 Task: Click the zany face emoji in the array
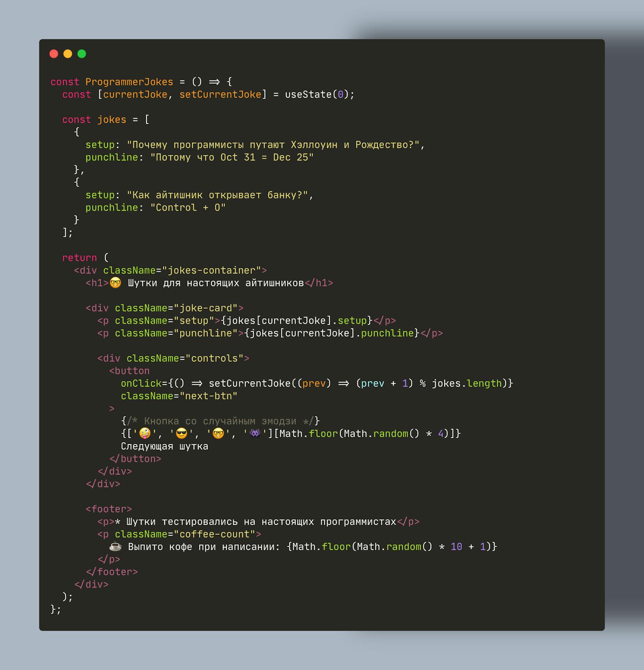[145, 433]
